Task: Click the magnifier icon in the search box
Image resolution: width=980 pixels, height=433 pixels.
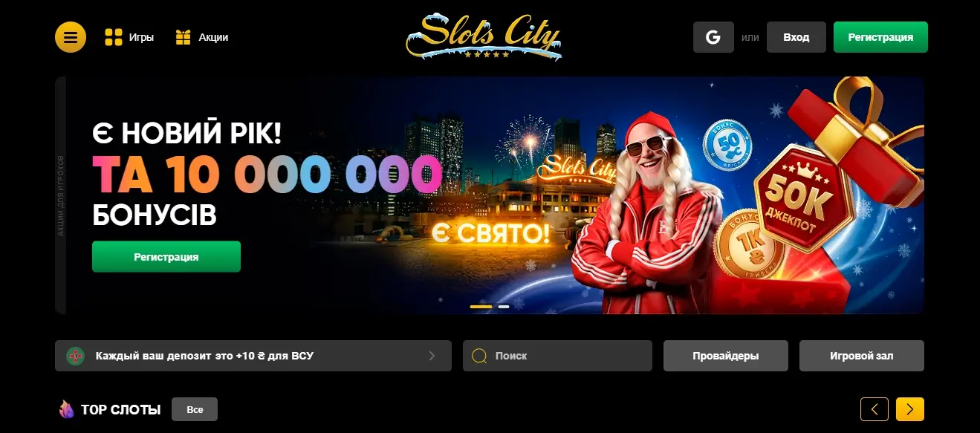Action: click(479, 356)
